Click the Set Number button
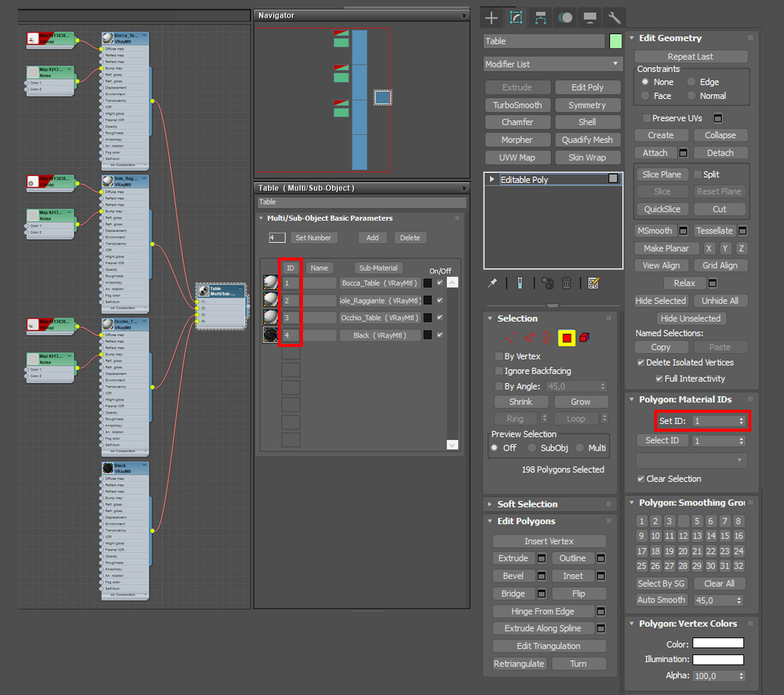 click(x=313, y=238)
